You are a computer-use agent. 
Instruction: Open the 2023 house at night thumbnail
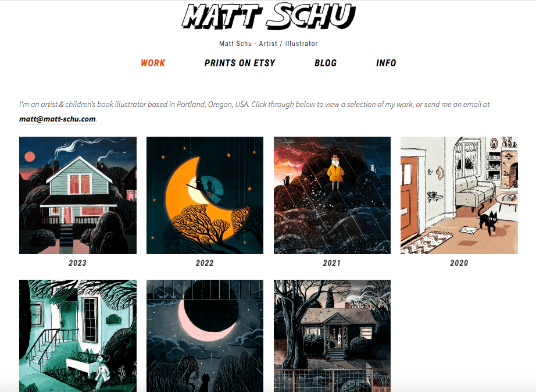click(x=78, y=195)
